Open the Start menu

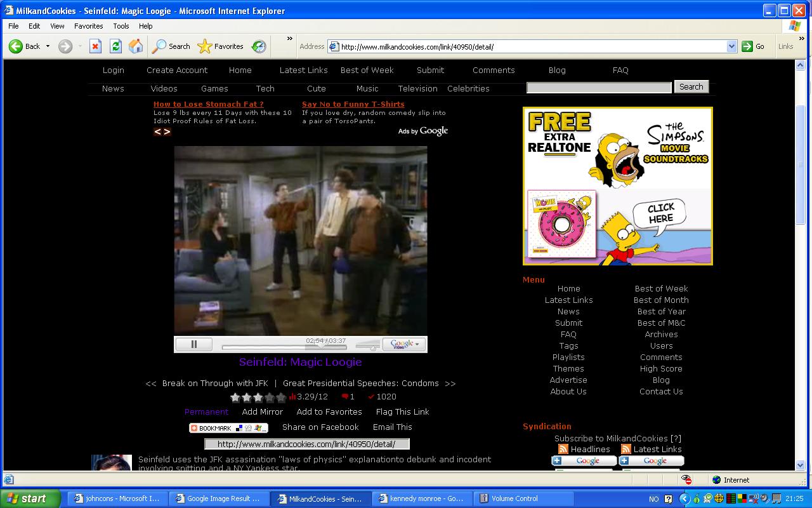tap(30, 498)
